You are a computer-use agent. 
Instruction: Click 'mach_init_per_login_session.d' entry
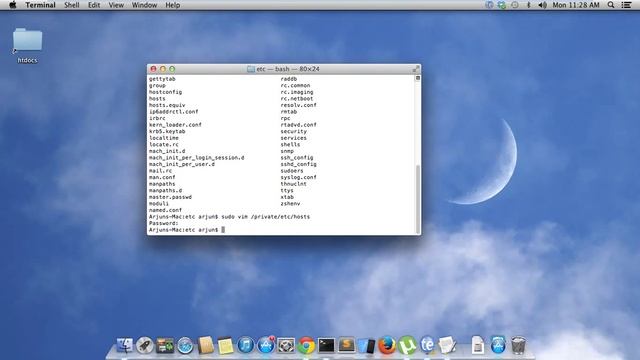196,158
